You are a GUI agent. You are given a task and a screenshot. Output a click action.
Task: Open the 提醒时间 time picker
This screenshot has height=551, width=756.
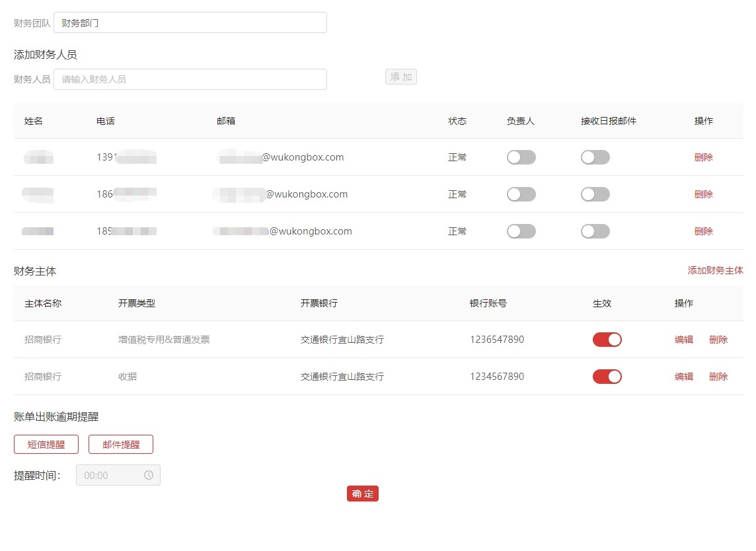click(x=112, y=475)
